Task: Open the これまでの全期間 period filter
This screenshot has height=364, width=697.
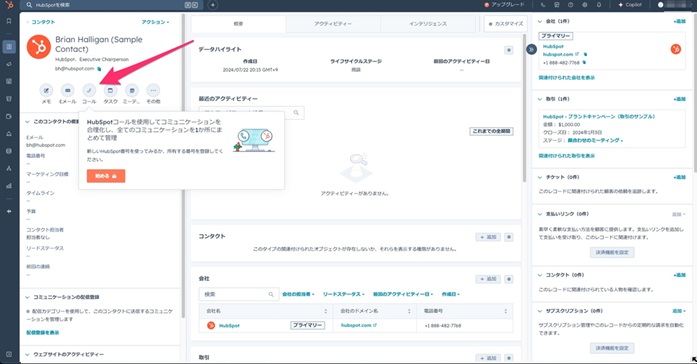Action: click(x=491, y=131)
